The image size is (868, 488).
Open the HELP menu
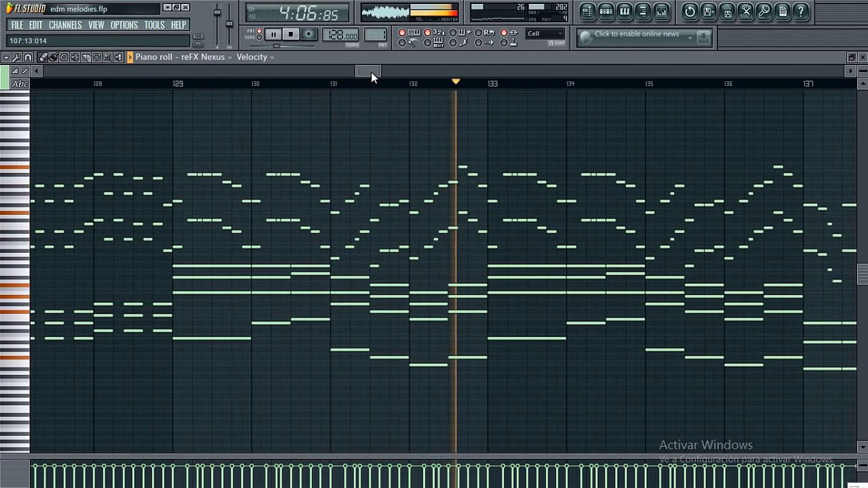coord(178,25)
